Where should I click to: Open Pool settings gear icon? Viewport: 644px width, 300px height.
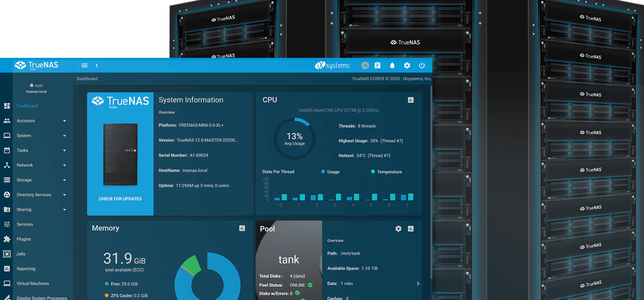[x=398, y=229]
